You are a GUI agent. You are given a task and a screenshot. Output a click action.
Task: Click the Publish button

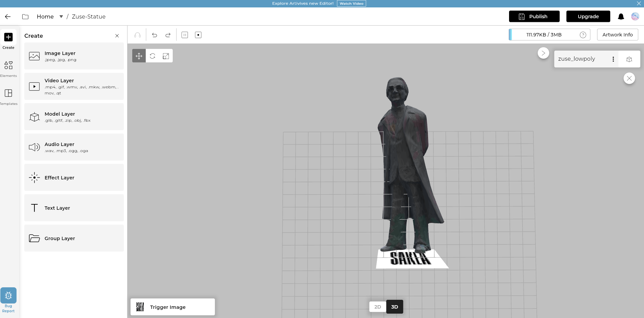pos(534,17)
